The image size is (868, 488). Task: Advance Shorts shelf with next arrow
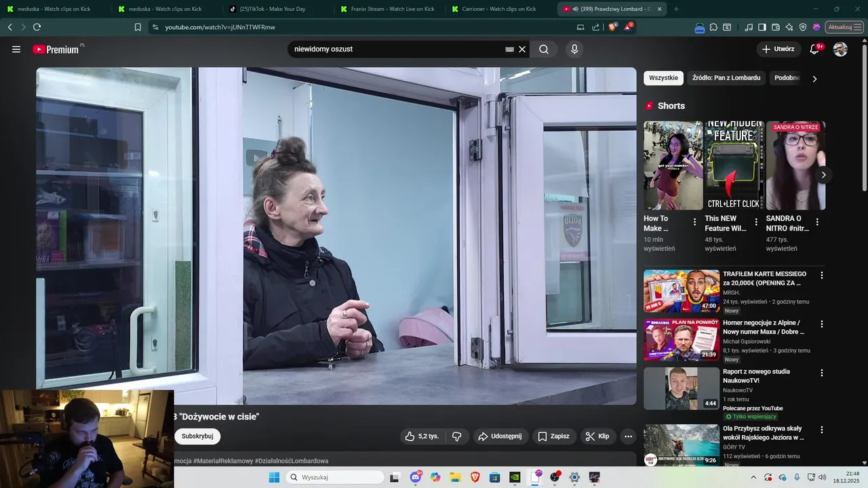point(823,175)
